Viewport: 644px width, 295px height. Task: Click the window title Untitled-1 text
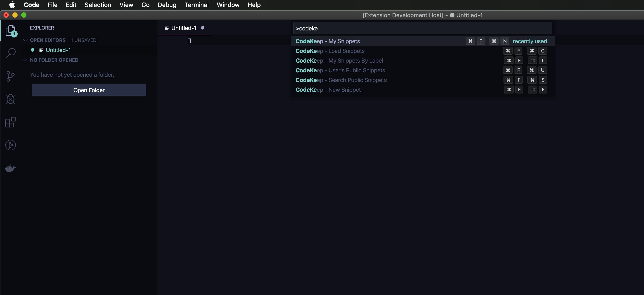pos(470,15)
